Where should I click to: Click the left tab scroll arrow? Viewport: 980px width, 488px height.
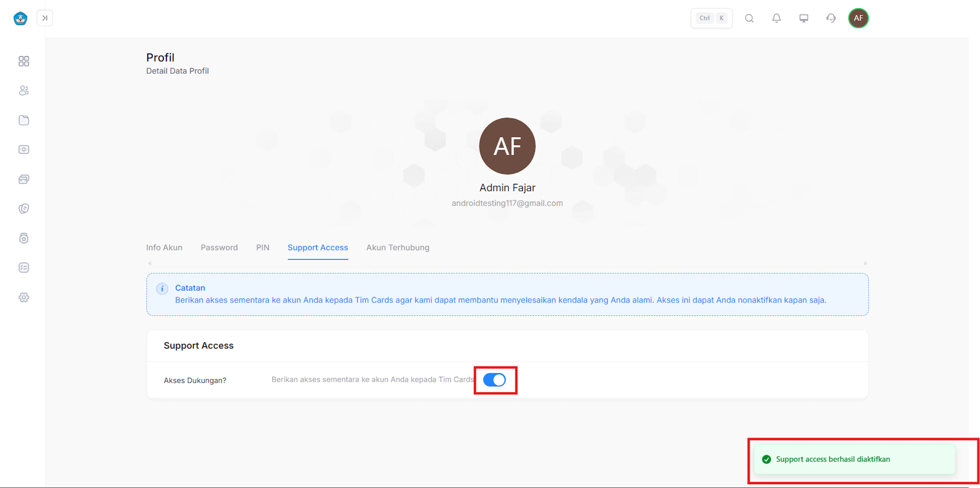pos(150,263)
